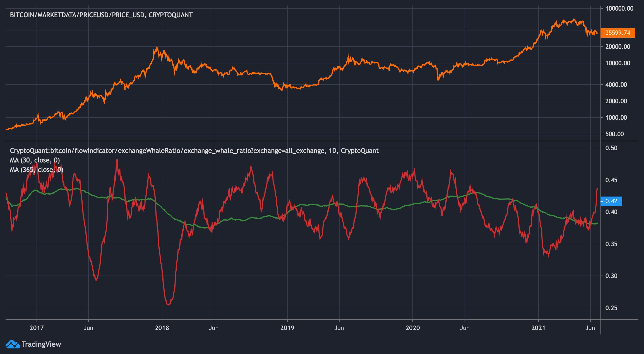This screenshot has height=354, width=644.
Task: Open the TradingView text link
Action: coord(41,344)
